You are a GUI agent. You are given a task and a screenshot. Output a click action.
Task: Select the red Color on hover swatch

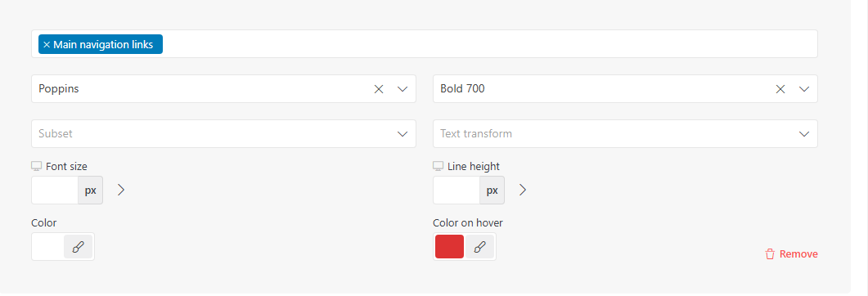point(449,247)
